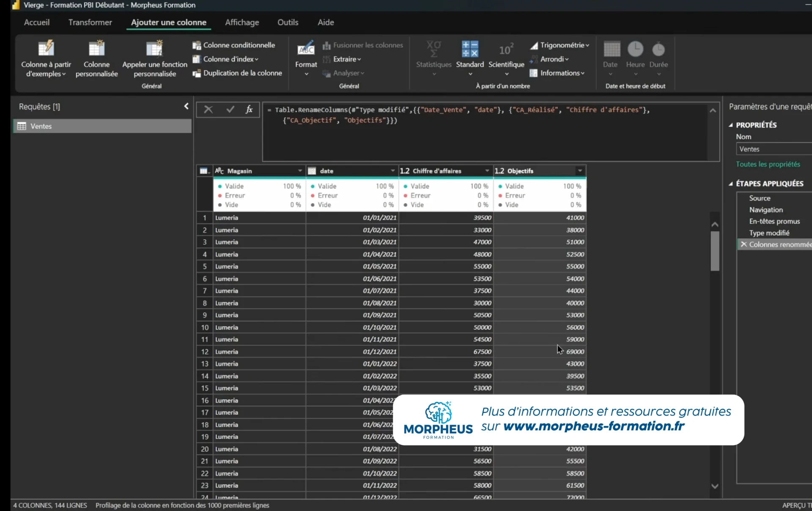Screen dimensions: 812x511
Task: Collapse ÉTAPES APPLIQUÉES section
Action: coord(731,184)
